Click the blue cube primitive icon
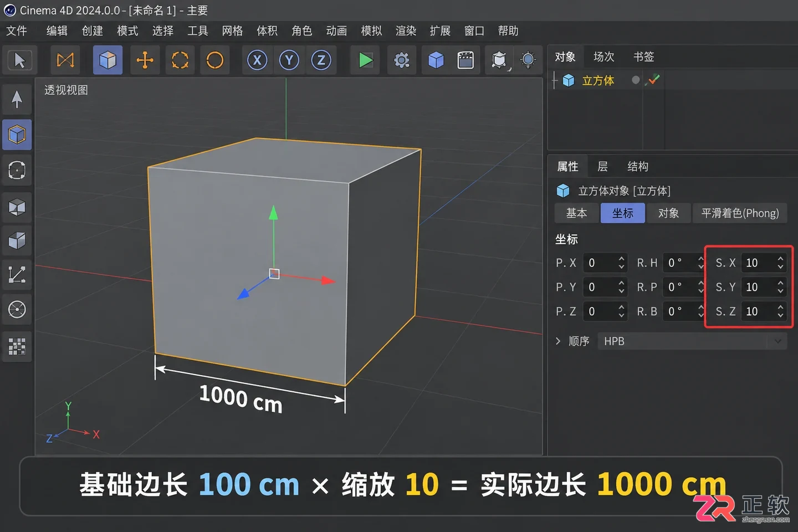The image size is (798, 532). 436,60
